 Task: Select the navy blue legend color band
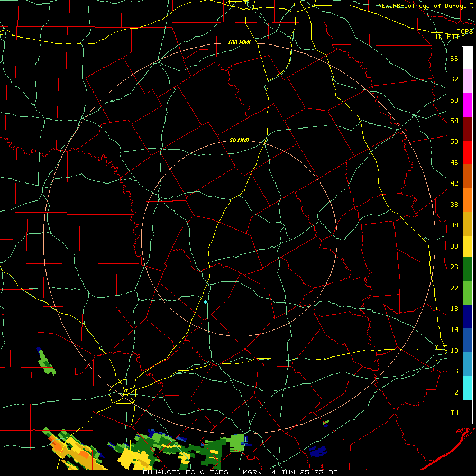click(x=467, y=317)
